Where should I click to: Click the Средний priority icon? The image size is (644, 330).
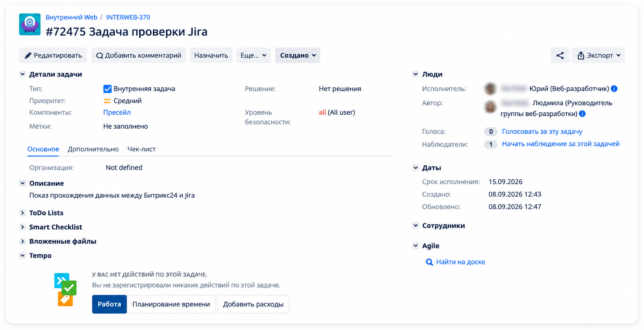point(107,101)
